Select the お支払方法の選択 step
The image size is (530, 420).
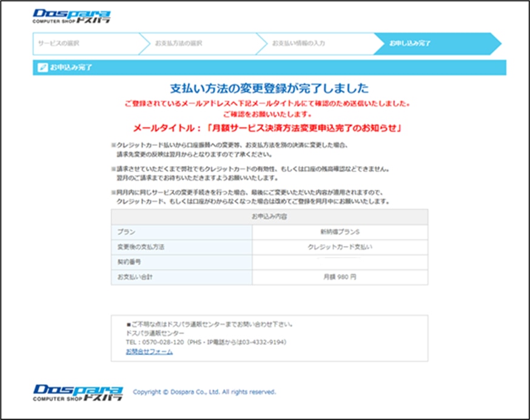[x=178, y=44]
